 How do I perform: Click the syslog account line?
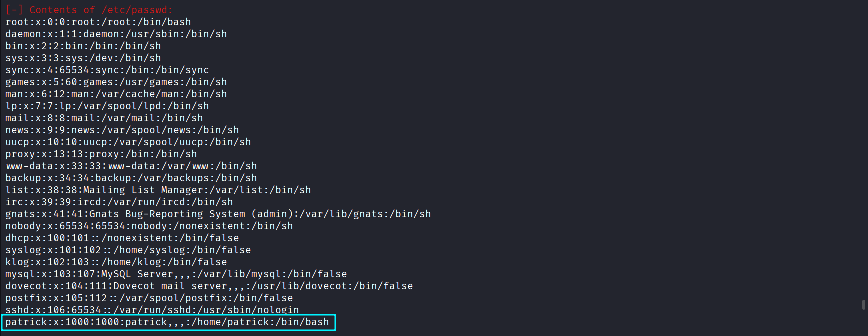coord(128,250)
